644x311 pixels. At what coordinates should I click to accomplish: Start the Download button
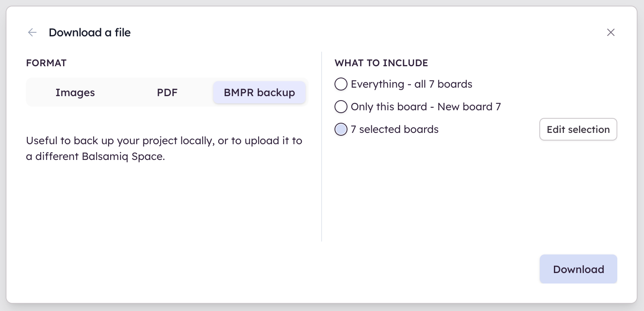click(x=578, y=269)
